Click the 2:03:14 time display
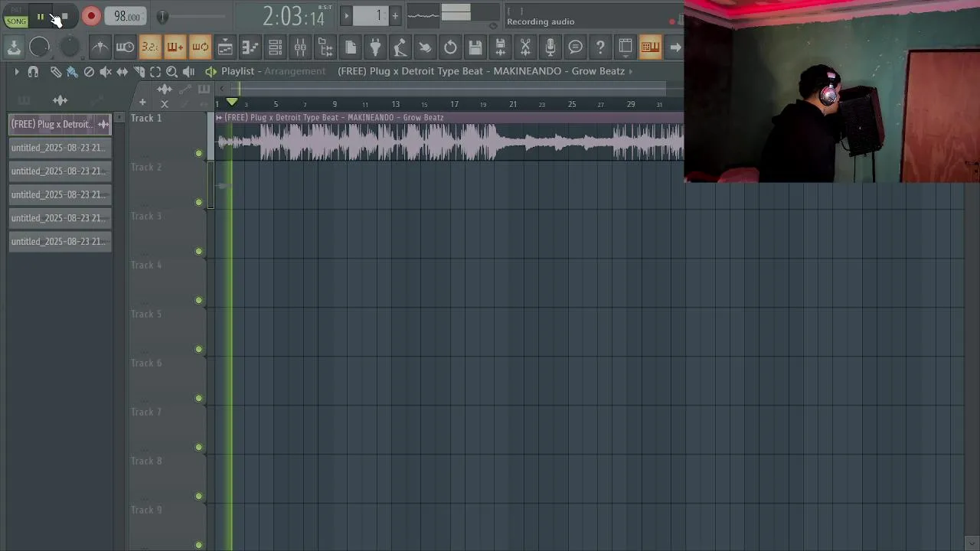Image resolution: width=980 pixels, height=551 pixels. coord(294,16)
